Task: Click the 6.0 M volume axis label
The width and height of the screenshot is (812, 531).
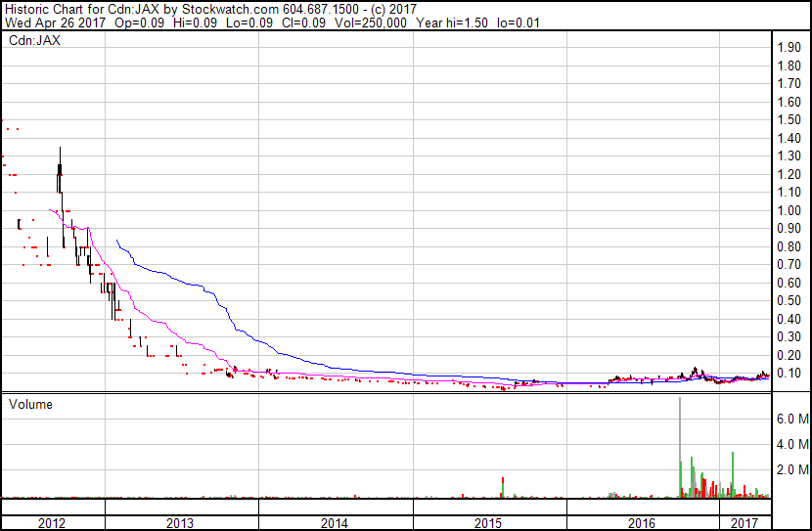Action: (792, 419)
